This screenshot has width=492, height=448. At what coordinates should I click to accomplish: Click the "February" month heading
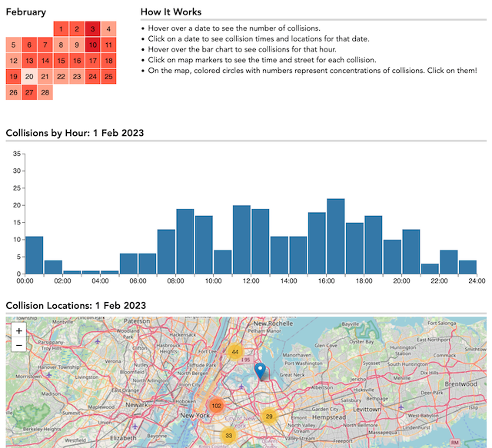click(x=26, y=12)
